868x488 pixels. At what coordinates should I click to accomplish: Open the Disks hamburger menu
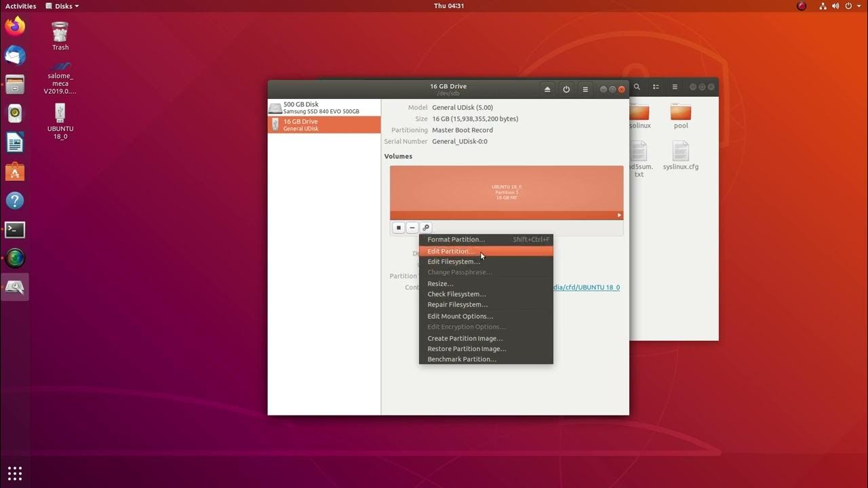[x=585, y=89]
